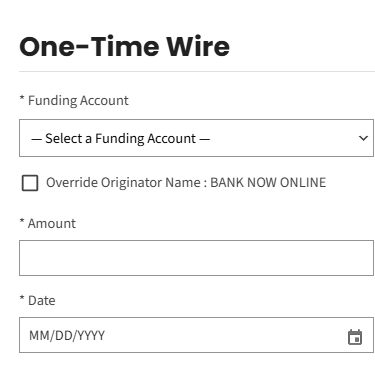Click the asterisk beside Funding Account
375x381 pixels.
[22, 98]
